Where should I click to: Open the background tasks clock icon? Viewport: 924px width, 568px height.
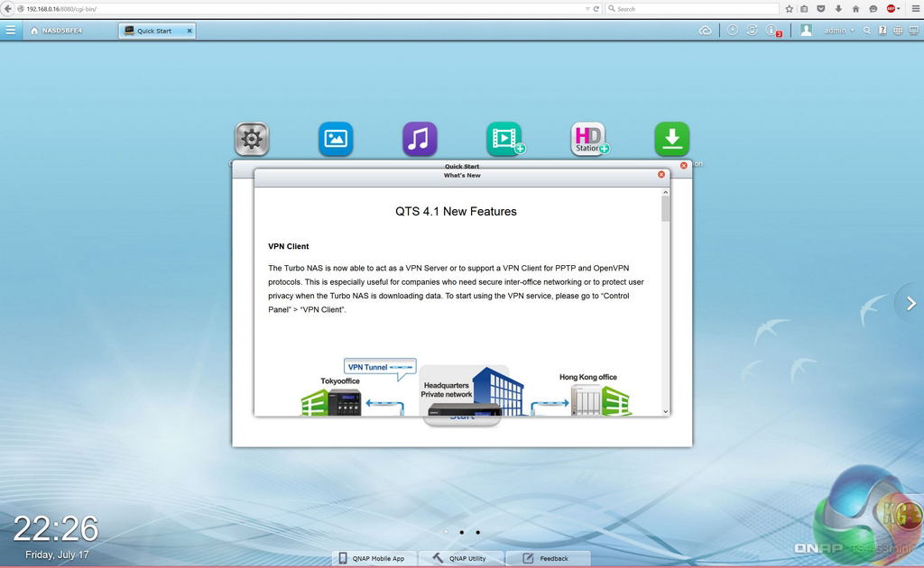732,30
